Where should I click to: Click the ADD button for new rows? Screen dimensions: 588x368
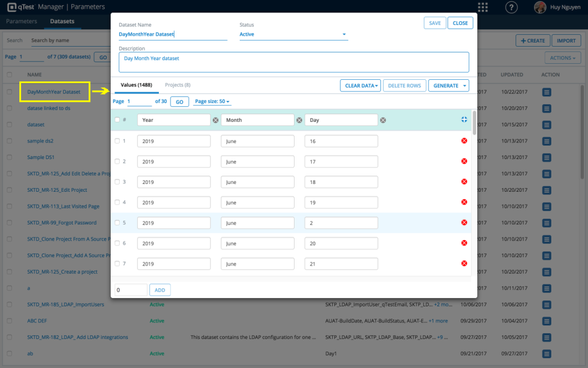[159, 290]
